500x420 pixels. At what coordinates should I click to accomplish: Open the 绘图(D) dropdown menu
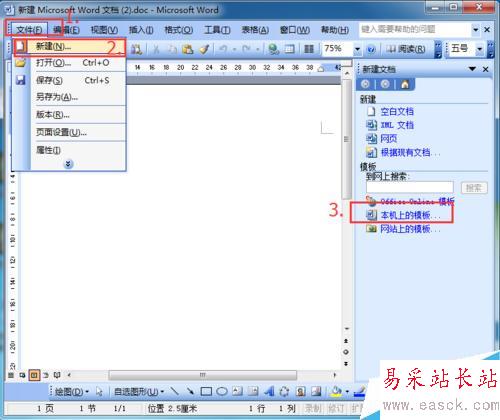(72, 392)
